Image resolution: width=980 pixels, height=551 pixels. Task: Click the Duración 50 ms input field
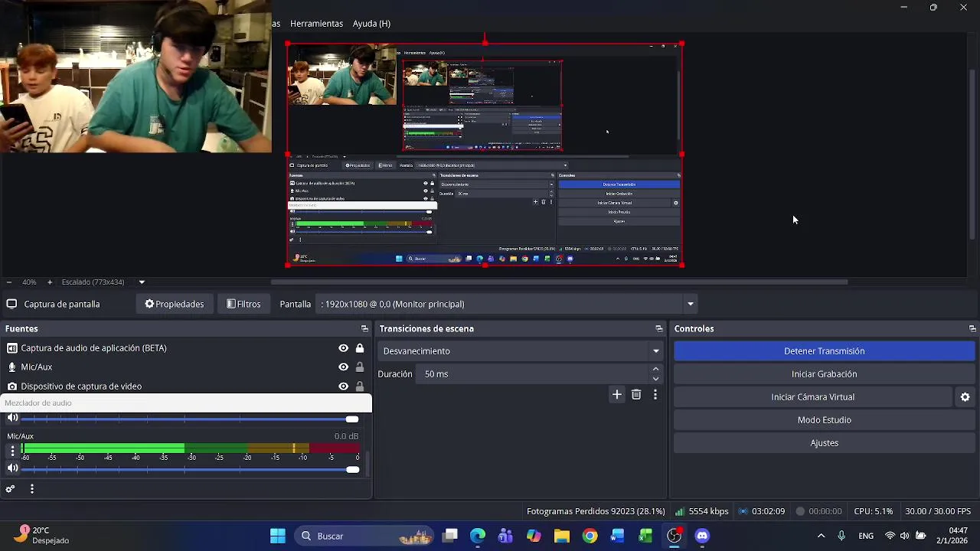pyautogui.click(x=532, y=374)
